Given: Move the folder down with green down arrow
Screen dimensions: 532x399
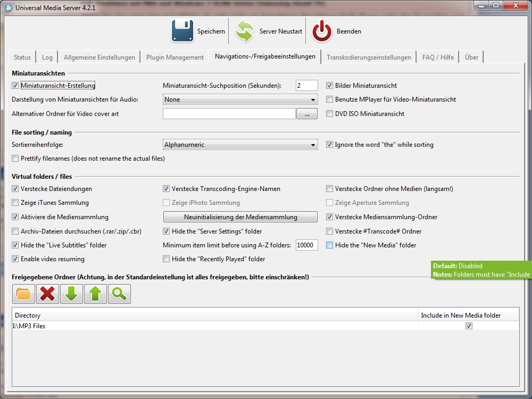Looking at the screenshot, I should click(x=71, y=294).
